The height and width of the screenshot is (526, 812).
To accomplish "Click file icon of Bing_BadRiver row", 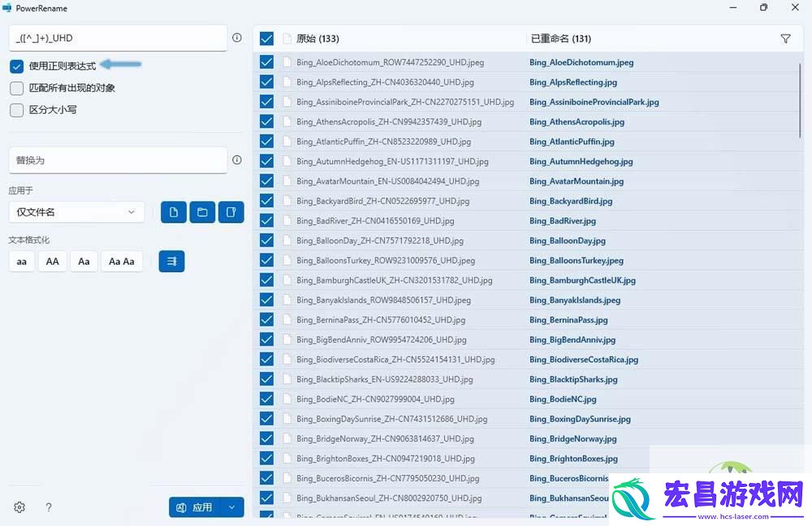I will [287, 221].
